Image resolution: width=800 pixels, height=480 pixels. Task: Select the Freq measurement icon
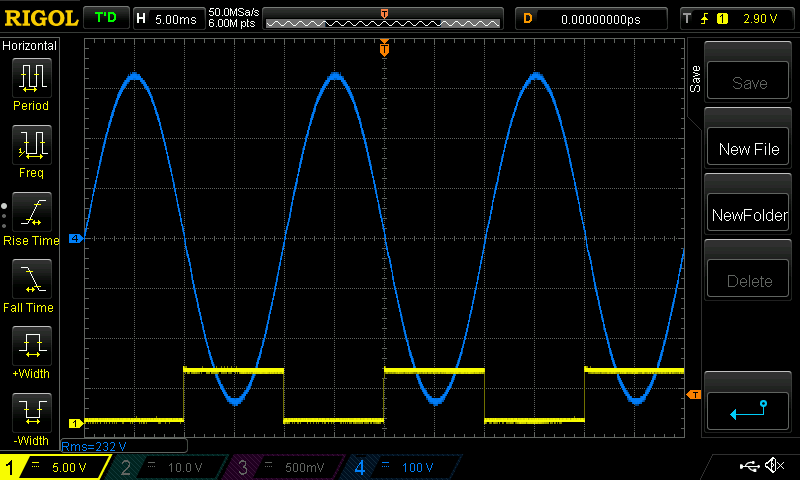point(31,145)
